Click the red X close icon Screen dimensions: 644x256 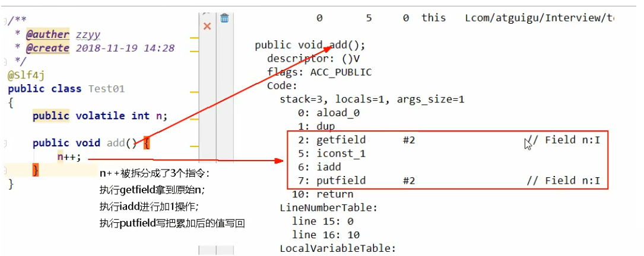207,26
